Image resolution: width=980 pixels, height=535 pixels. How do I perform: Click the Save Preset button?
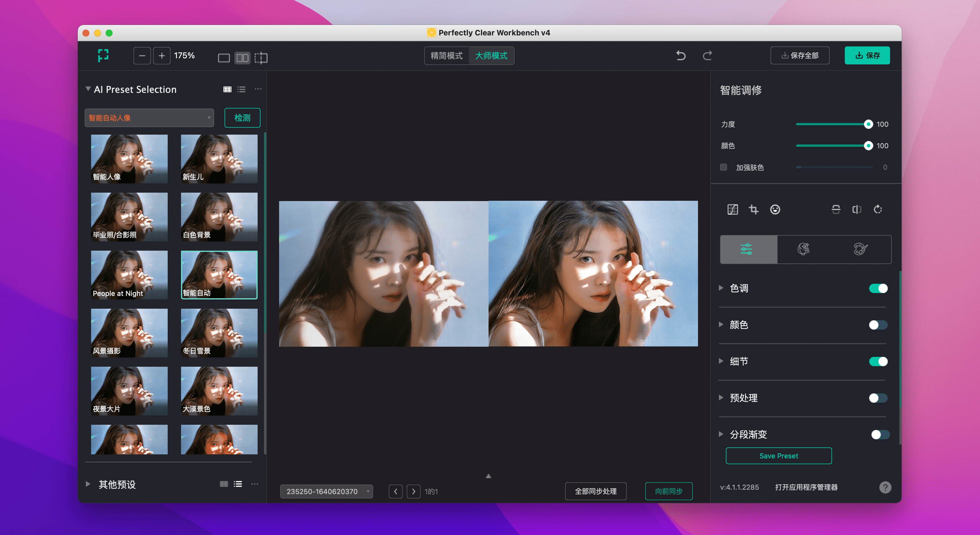click(x=778, y=456)
